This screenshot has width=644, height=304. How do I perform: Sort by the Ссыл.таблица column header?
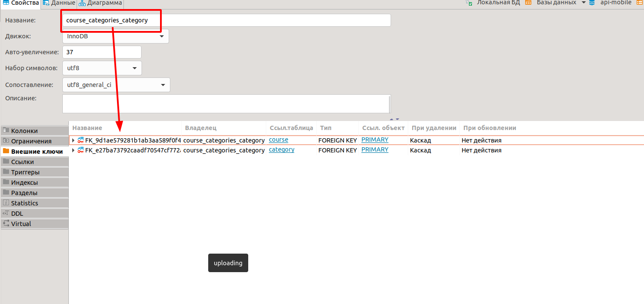pyautogui.click(x=291, y=128)
